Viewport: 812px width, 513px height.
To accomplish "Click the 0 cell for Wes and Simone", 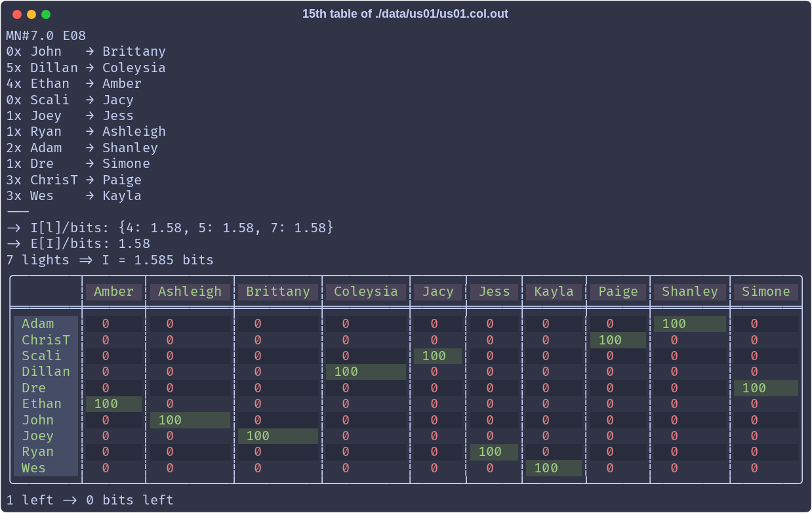I will click(x=766, y=468).
